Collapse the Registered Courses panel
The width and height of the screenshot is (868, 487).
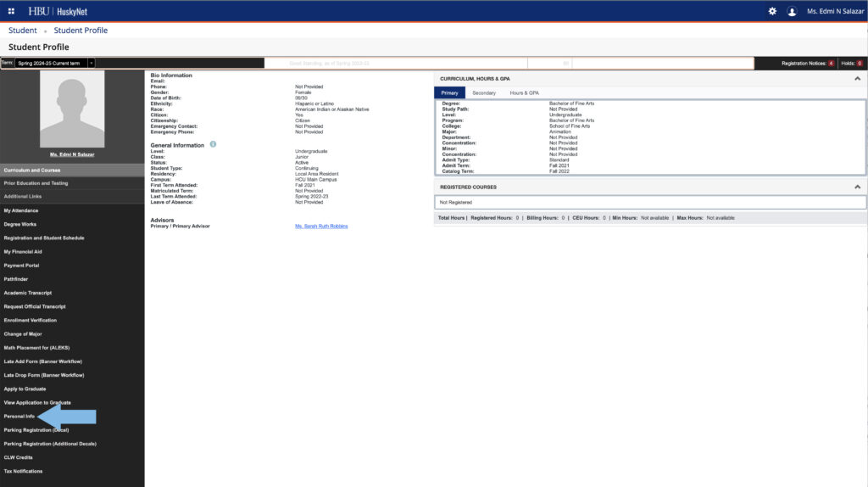point(857,187)
